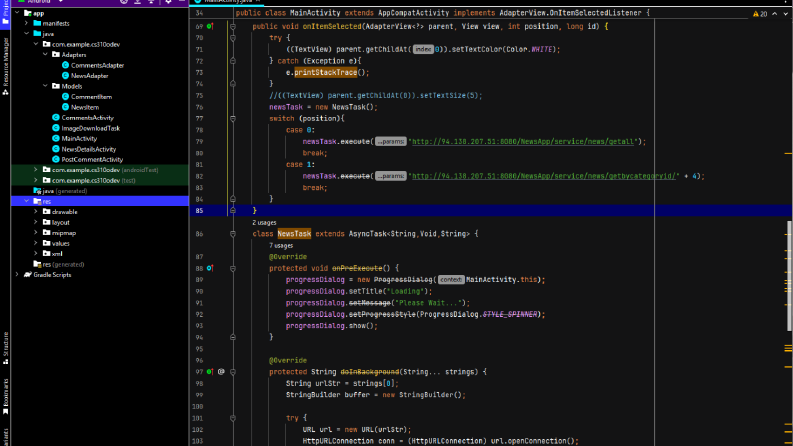Fold the try block at line 101

point(233,418)
